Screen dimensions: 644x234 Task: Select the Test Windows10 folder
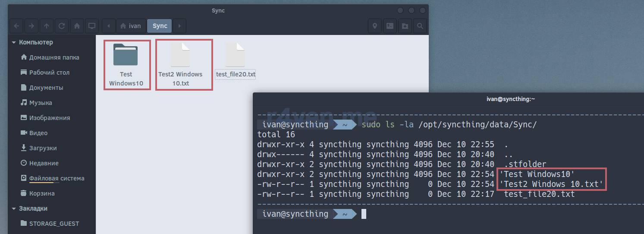pos(126,65)
